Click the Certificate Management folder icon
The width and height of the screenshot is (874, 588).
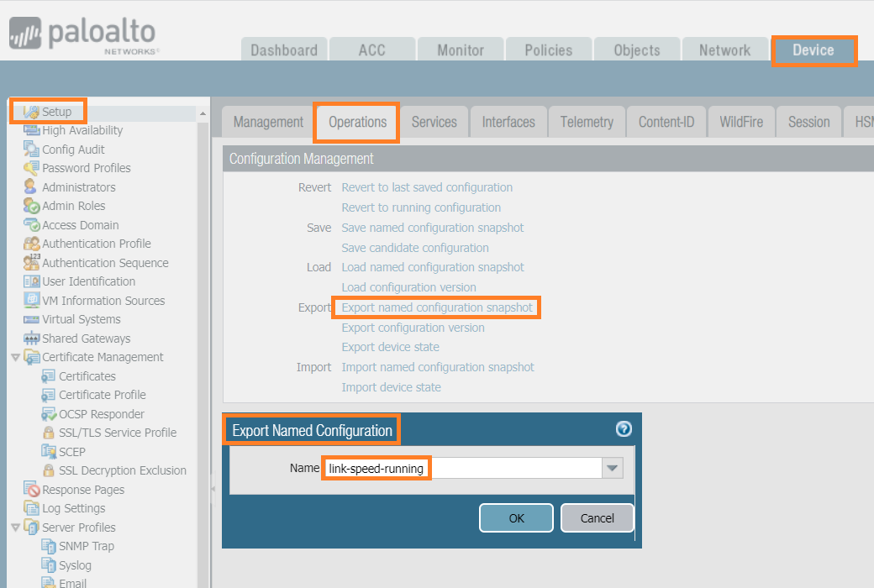tap(31, 357)
